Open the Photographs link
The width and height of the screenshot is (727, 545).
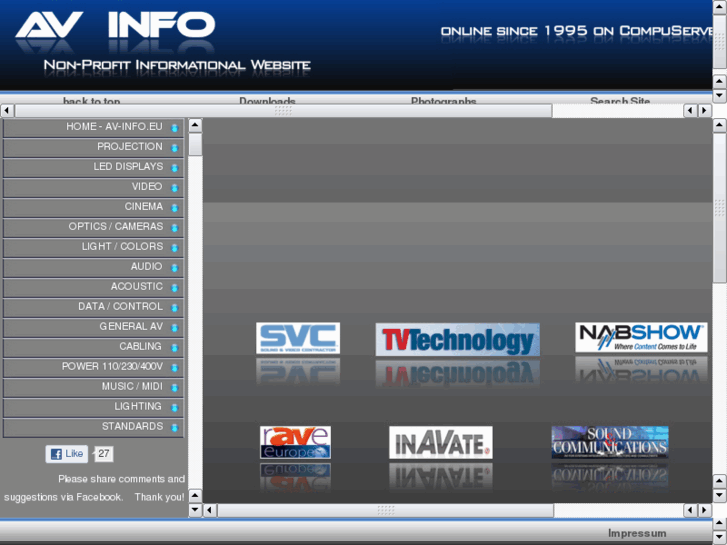[x=443, y=100]
